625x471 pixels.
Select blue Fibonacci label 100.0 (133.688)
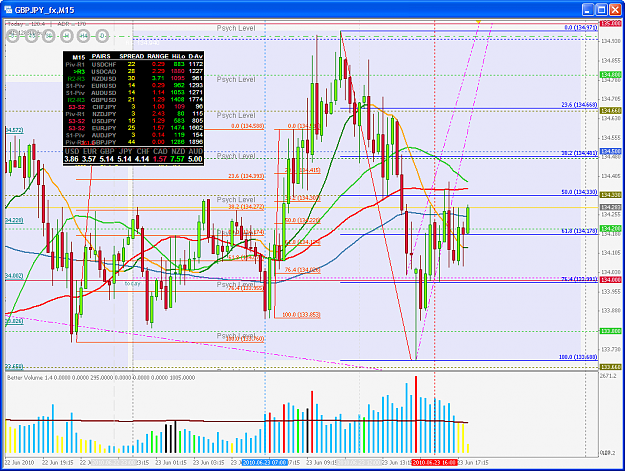click(578, 357)
